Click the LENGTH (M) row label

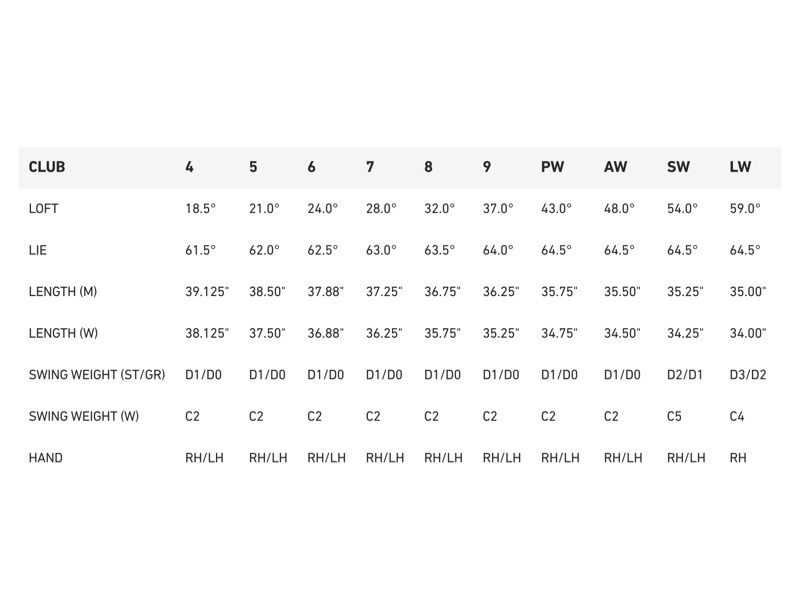pos(63,292)
